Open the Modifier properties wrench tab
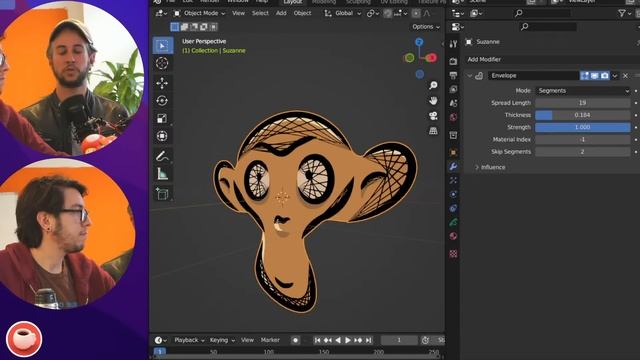This screenshot has width=640, height=360. coord(453,167)
